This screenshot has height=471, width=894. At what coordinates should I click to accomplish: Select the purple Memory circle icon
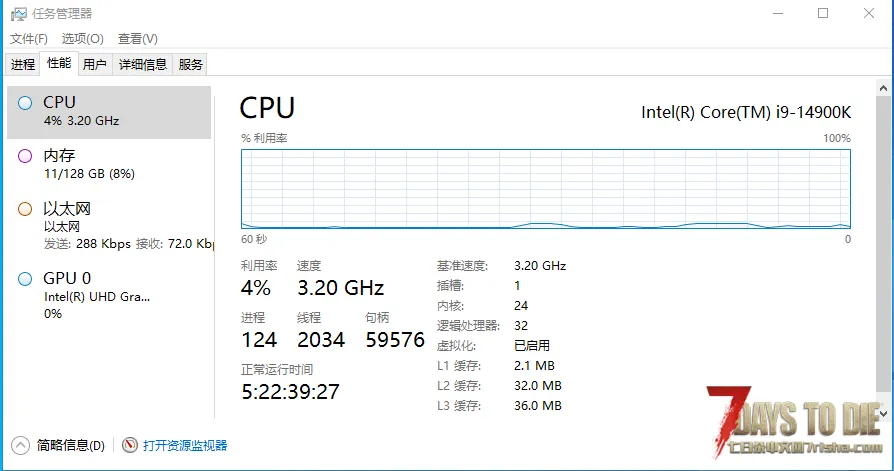(25, 156)
